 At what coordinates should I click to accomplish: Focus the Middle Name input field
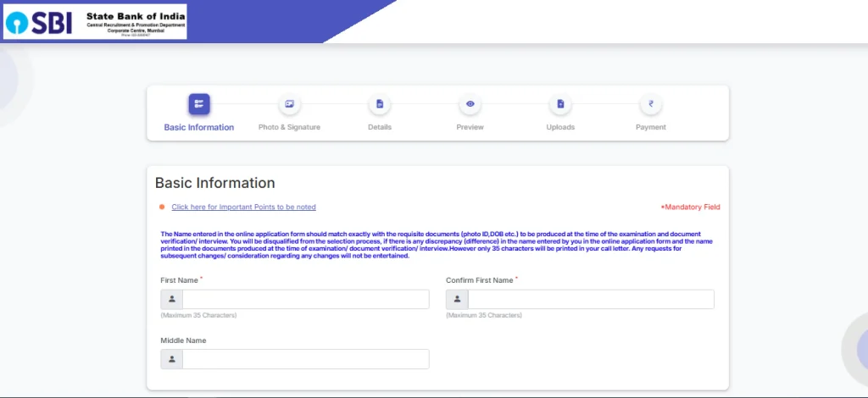[x=305, y=359]
